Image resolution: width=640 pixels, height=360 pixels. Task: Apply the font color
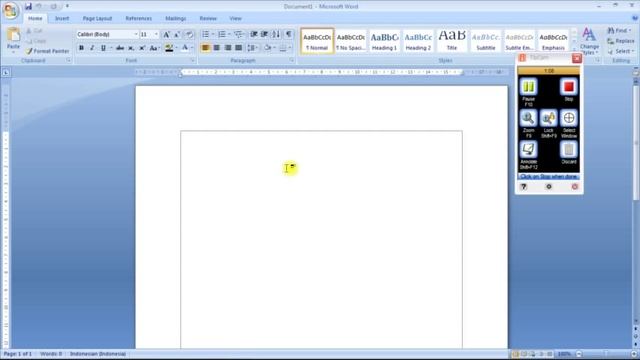185,48
